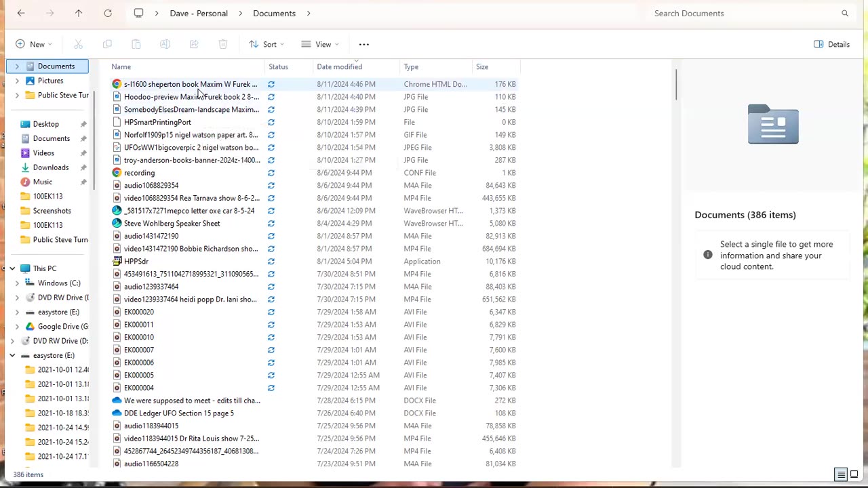
Task: Click the HPPSdr application icon
Action: pyautogui.click(x=117, y=261)
